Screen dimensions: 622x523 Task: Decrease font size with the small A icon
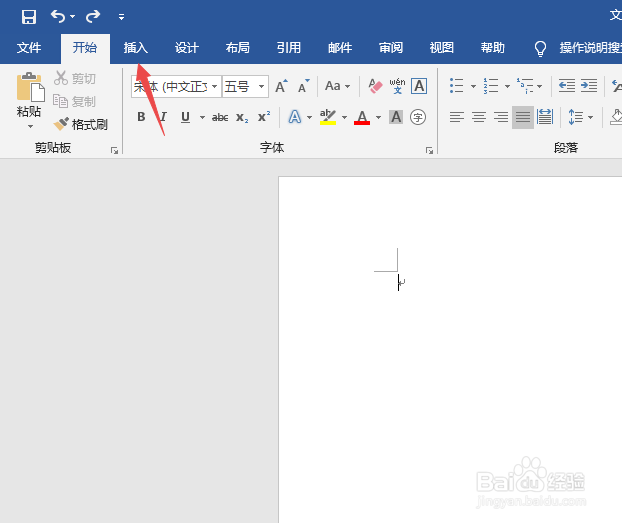pyautogui.click(x=303, y=86)
